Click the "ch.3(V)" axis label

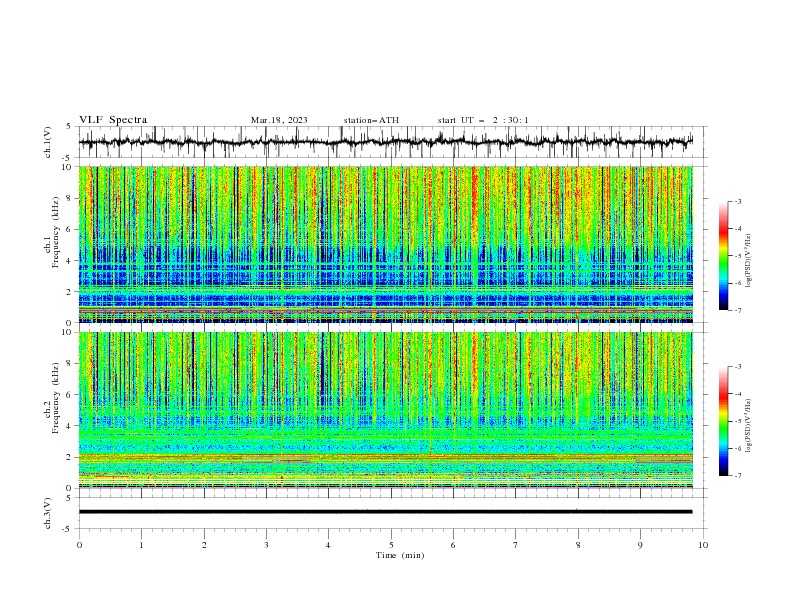pos(48,513)
